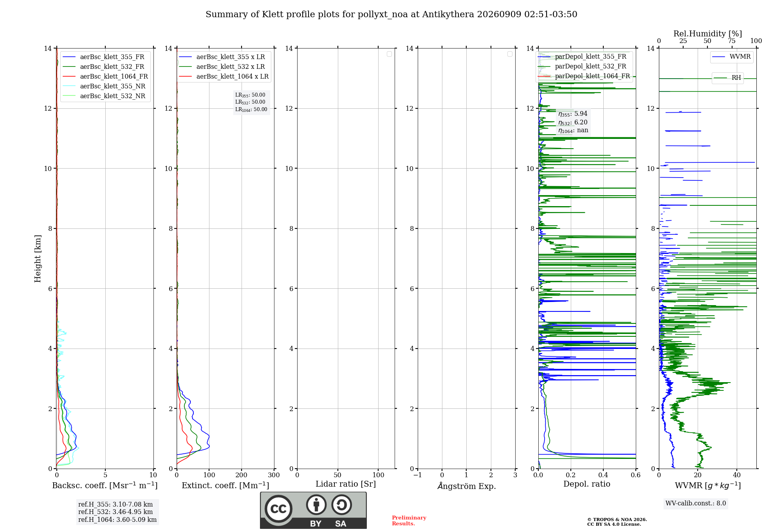This screenshot has height=532, width=783.
Task: Click the parDepol_klett_532_FR legend entry
Action: pyautogui.click(x=583, y=66)
